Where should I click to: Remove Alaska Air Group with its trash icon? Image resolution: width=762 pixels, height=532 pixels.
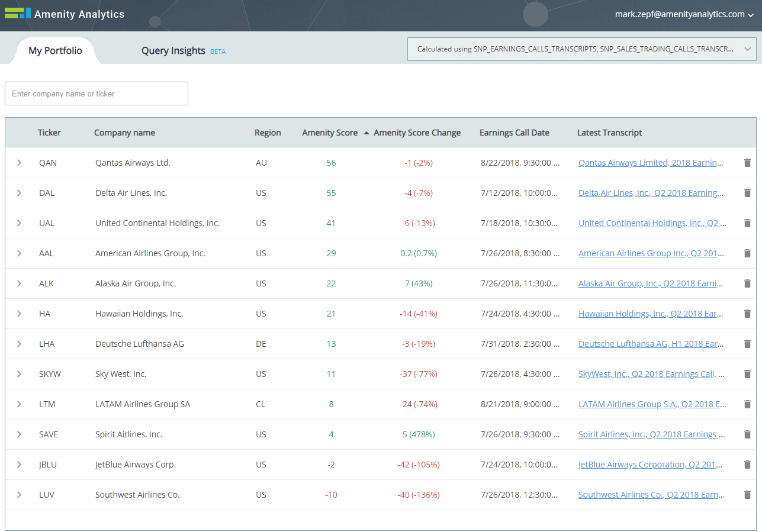click(747, 283)
